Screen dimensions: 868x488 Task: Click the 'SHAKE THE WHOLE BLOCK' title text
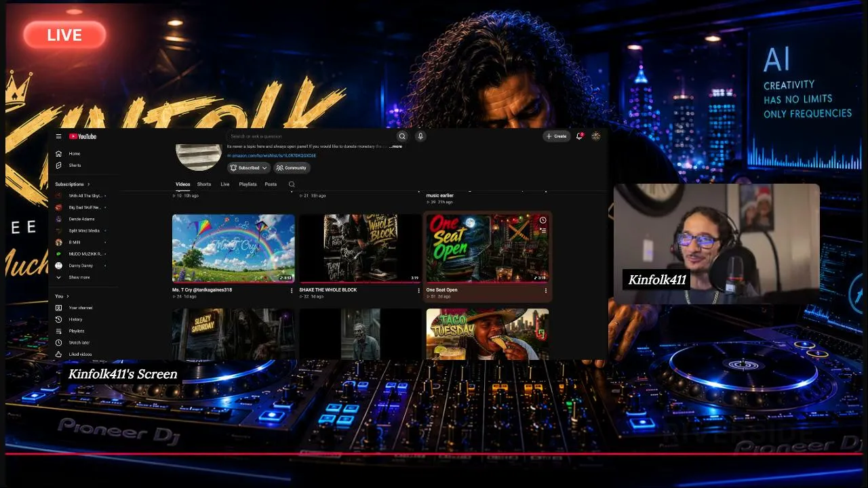click(x=328, y=290)
